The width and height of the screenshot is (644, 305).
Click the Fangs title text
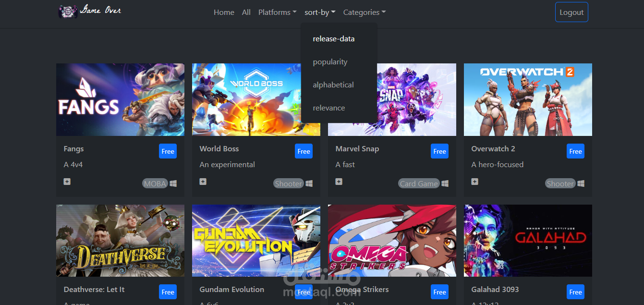pyautogui.click(x=73, y=149)
